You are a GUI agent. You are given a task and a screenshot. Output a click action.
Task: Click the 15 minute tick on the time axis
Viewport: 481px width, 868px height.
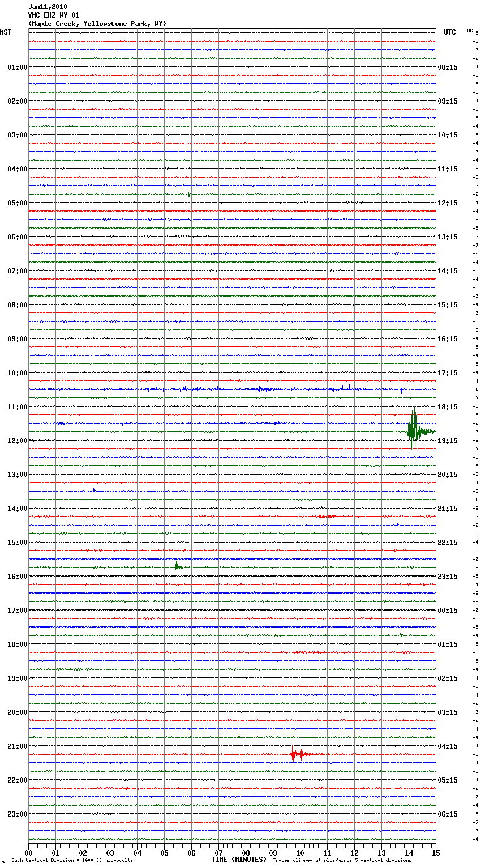436,853
